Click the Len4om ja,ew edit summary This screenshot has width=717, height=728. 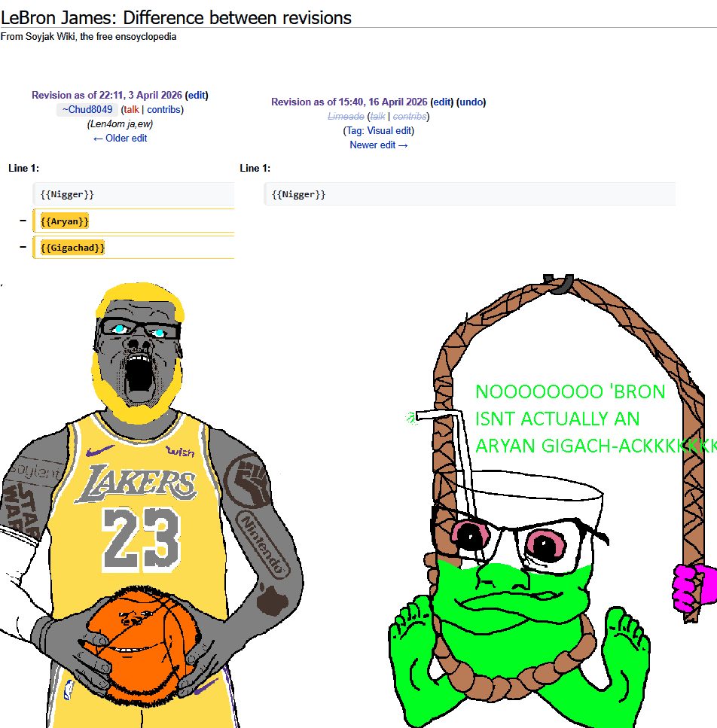point(120,124)
